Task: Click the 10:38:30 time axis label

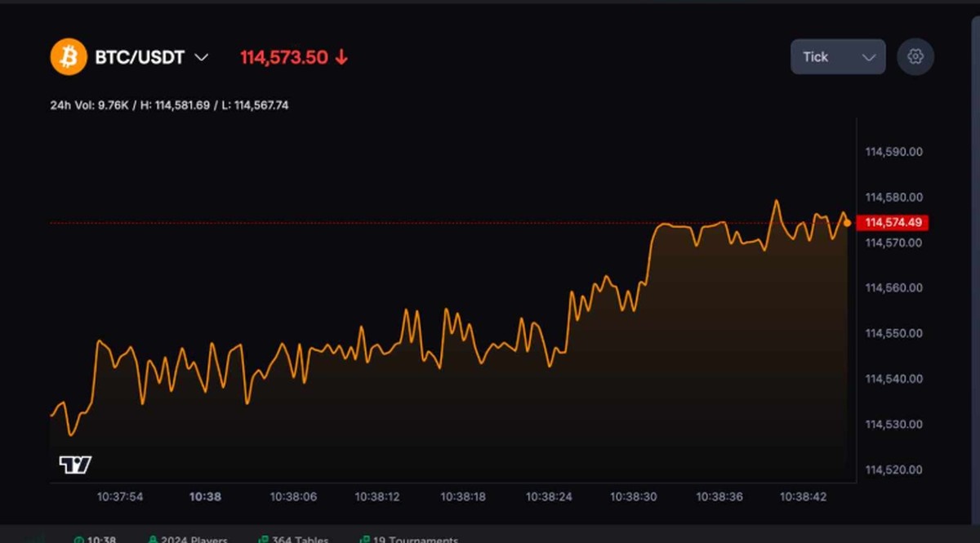Action: [x=634, y=496]
